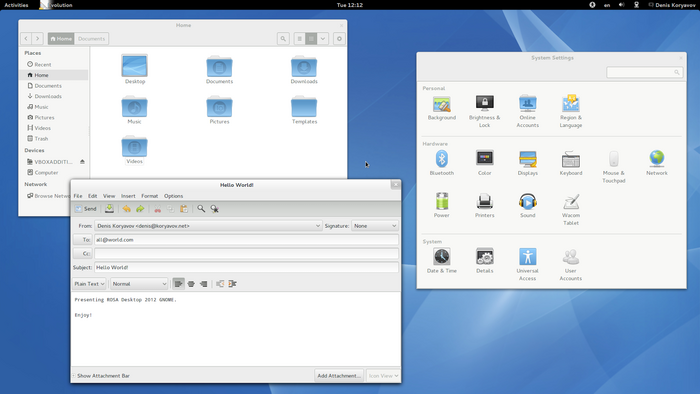This screenshot has height=394, width=700.
Task: Open the Plain Text format dropdown
Action: pos(89,284)
